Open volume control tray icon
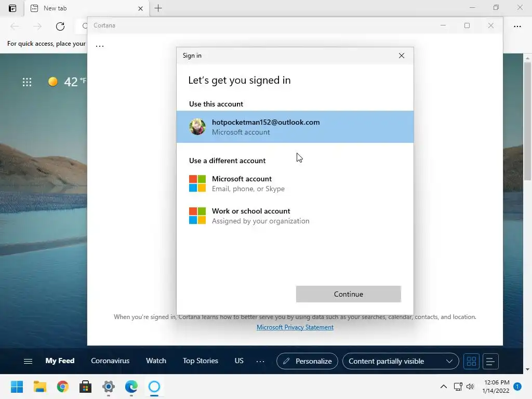 click(x=470, y=387)
